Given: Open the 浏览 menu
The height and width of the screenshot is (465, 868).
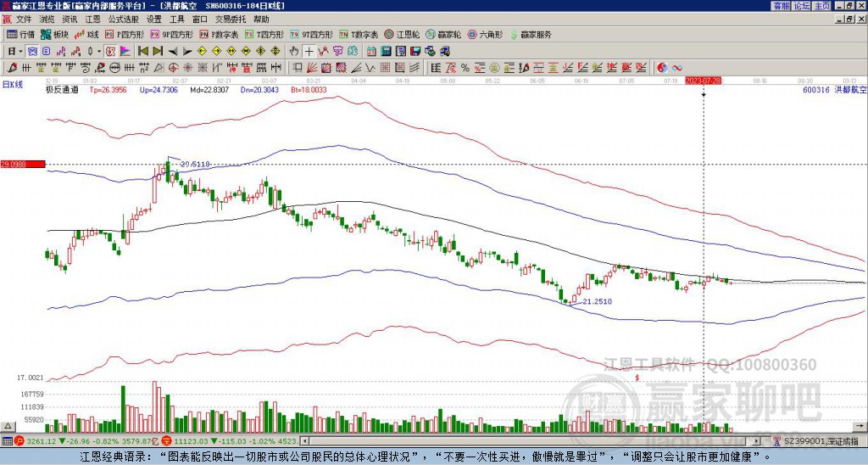Looking at the screenshot, I should [47, 20].
